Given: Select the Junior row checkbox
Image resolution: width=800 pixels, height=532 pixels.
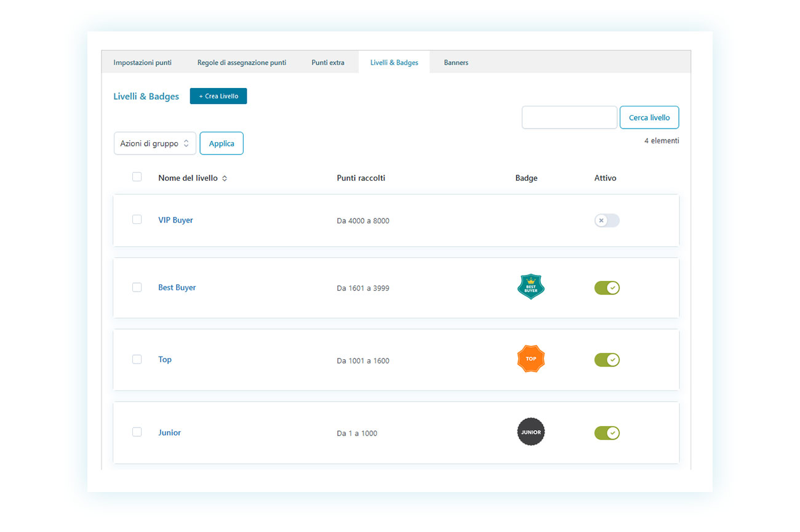Looking at the screenshot, I should [137, 432].
